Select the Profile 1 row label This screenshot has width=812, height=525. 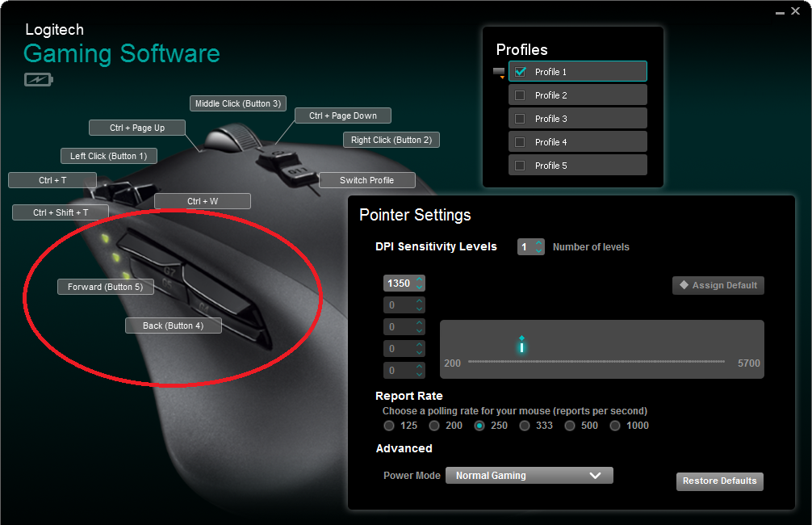[551, 72]
